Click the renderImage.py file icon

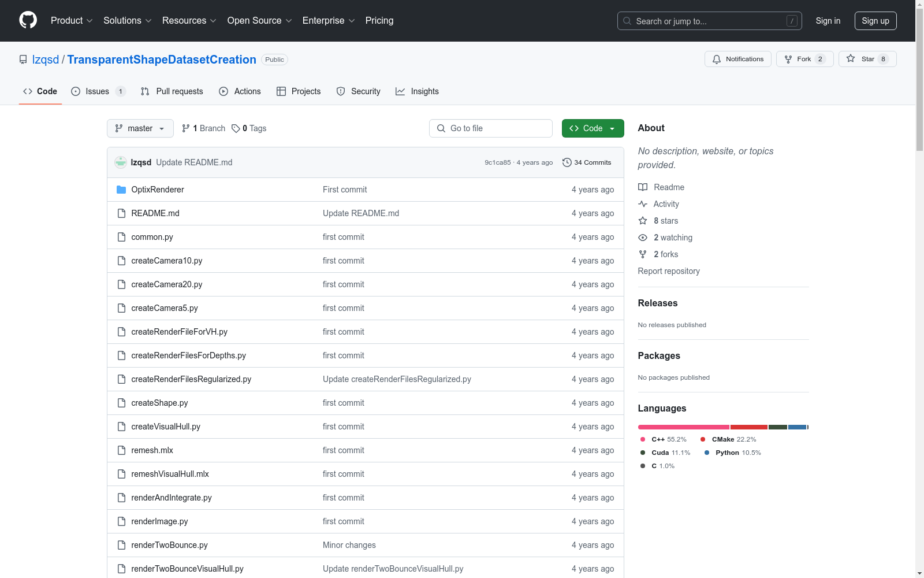point(121,521)
